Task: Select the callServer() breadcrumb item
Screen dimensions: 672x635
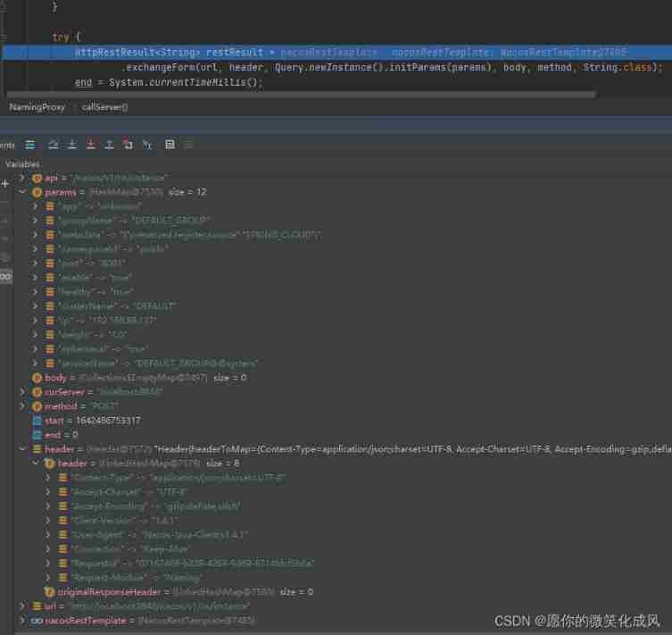Action: (105, 107)
